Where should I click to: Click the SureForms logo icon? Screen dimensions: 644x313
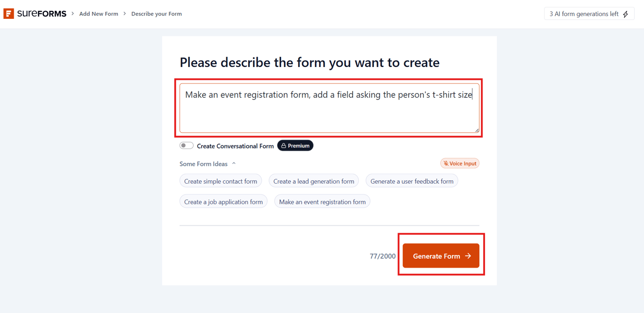pos(8,13)
